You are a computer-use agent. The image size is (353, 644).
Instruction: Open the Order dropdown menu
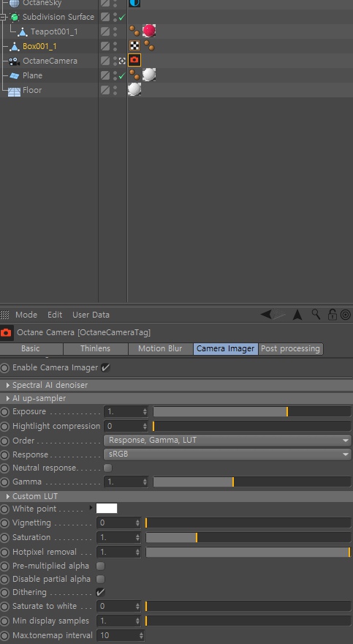[x=227, y=441]
